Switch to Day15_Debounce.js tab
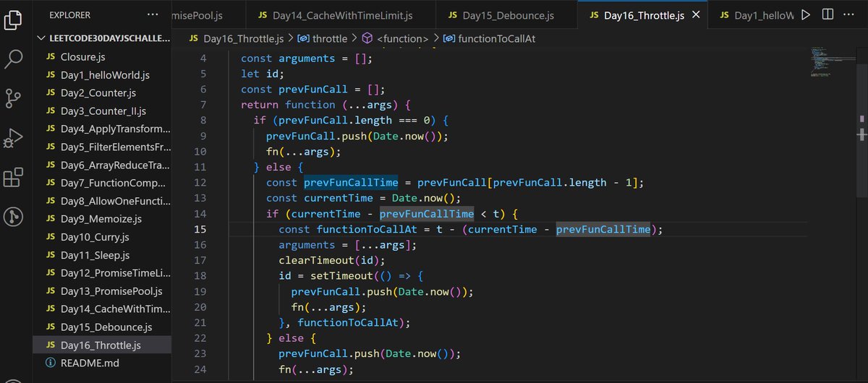The image size is (868, 383). tap(506, 15)
